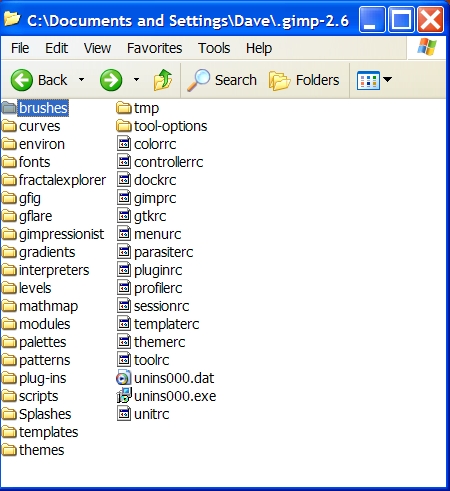Select the environ folder name
450x491 pixels.
[x=42, y=144]
